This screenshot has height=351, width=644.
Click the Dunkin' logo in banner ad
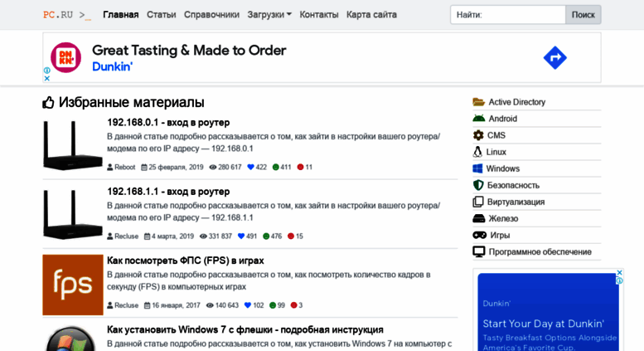(65, 57)
